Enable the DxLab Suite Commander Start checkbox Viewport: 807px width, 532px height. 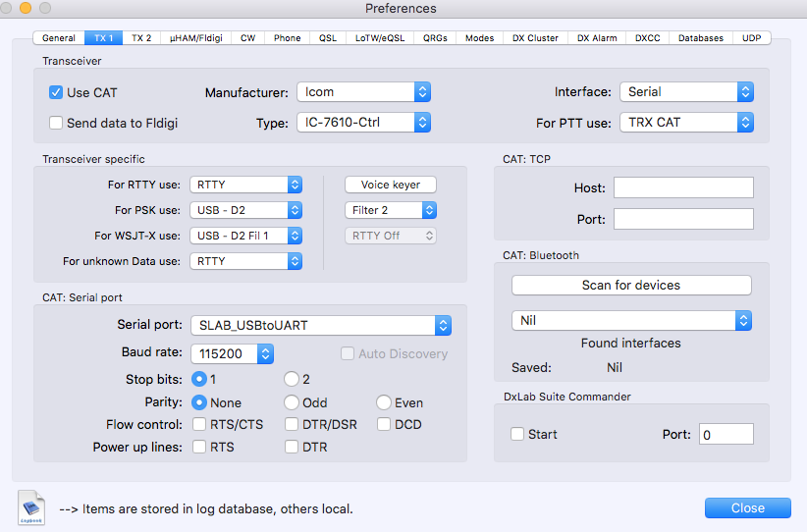pos(517,434)
